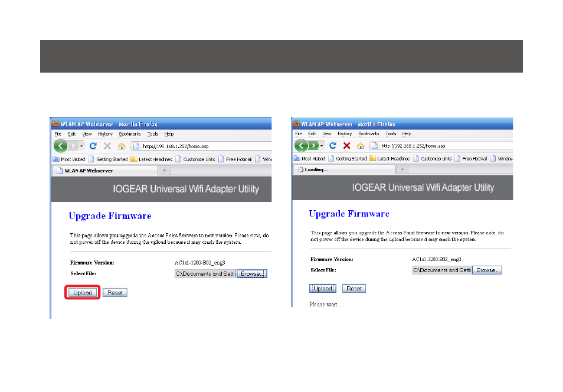
Task: Open Edit menu in right Firefox window
Action: [312, 133]
